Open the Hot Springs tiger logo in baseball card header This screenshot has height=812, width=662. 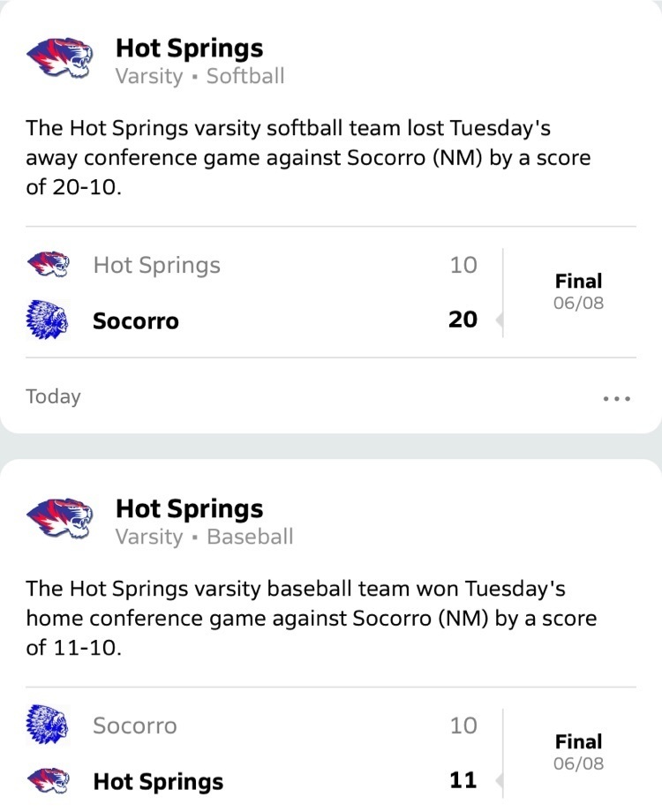point(59,519)
